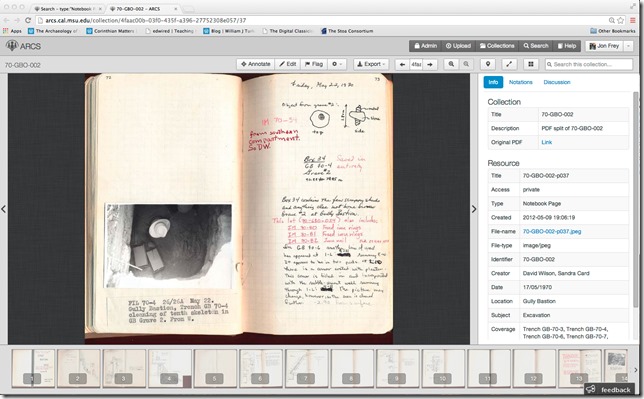644x399 pixels.
Task: Click the Annotate button
Action: [x=255, y=64]
